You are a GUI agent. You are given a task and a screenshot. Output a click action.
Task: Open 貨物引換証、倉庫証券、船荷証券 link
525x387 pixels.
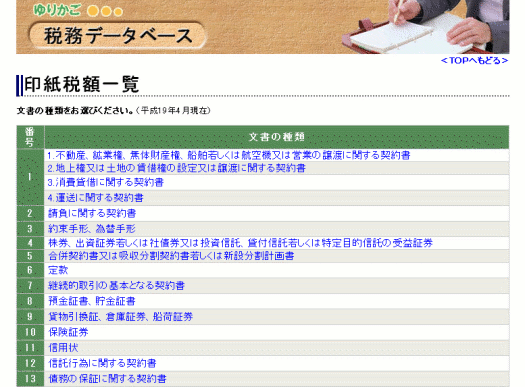121,317
